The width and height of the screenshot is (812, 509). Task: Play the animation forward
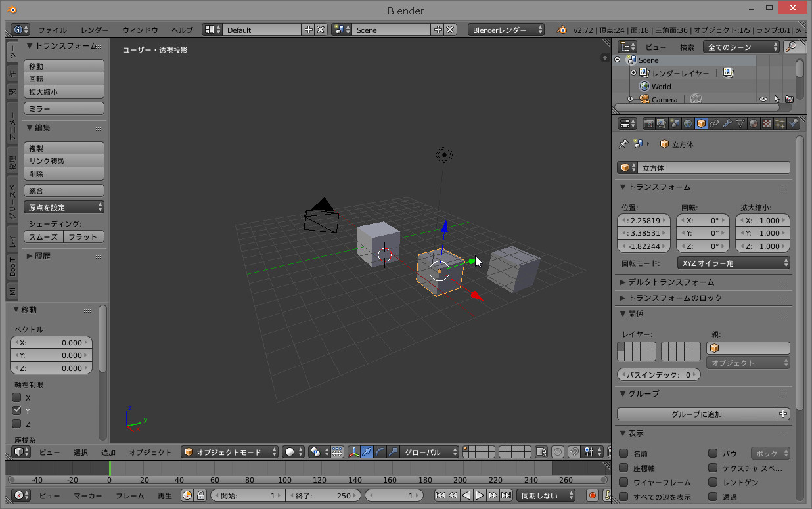click(x=480, y=495)
